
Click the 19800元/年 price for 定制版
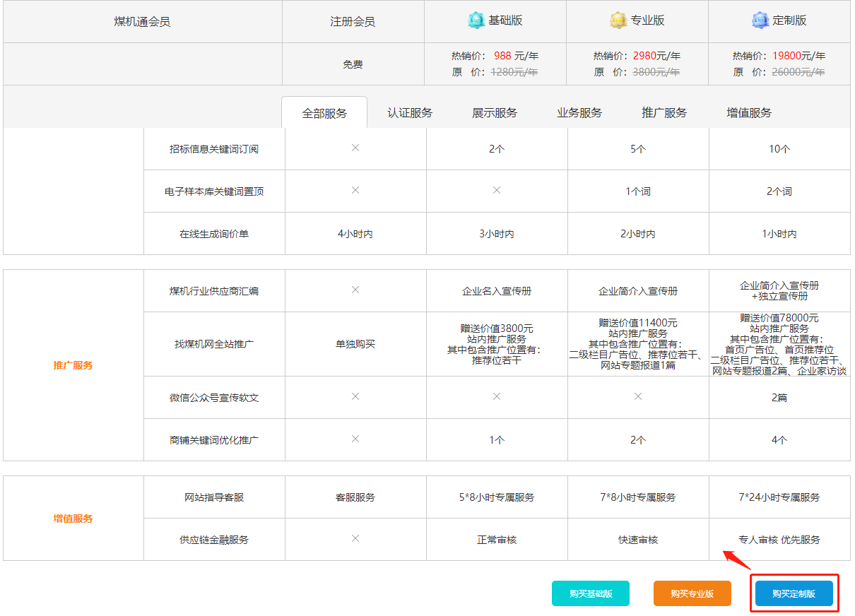coord(798,56)
